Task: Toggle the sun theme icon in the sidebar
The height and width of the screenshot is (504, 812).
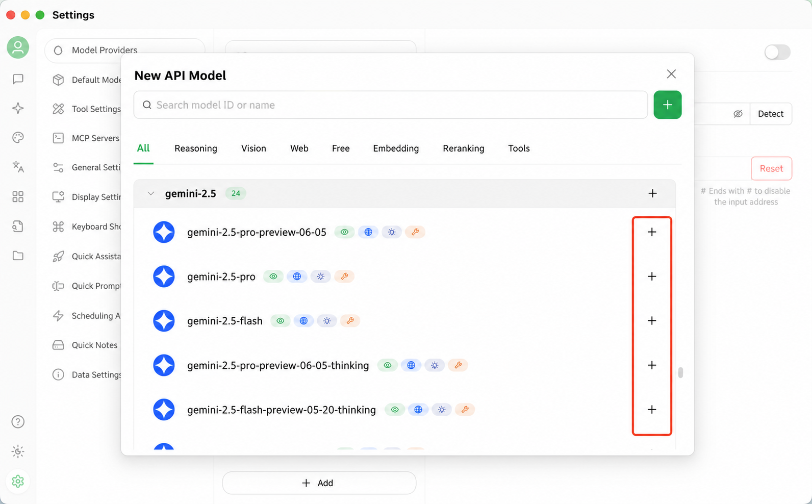Action: coord(18,451)
